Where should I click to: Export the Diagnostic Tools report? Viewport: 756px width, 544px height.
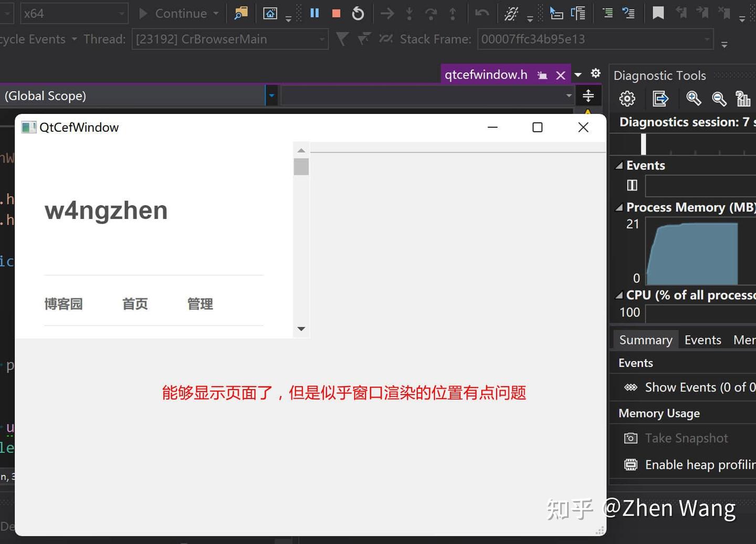click(660, 99)
